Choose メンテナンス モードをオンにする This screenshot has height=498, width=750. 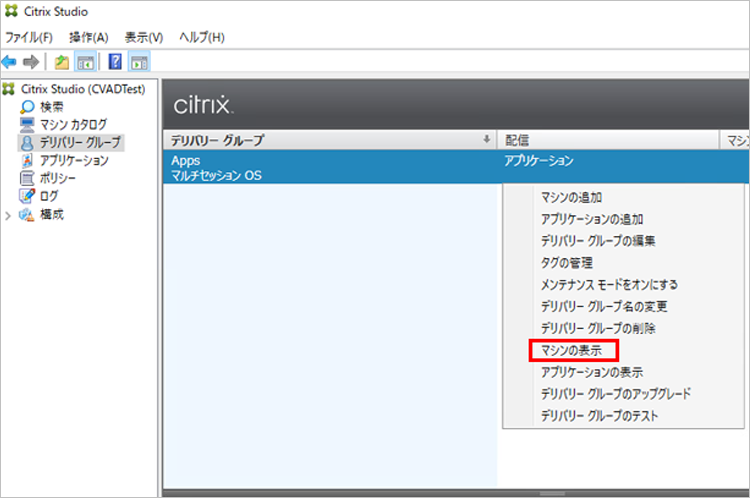609,284
